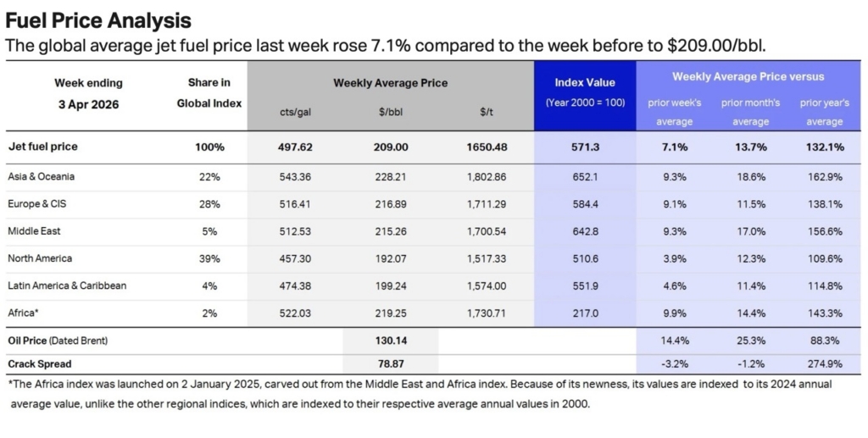
Task: Select the 130.14 oil price cell
Action: click(390, 341)
